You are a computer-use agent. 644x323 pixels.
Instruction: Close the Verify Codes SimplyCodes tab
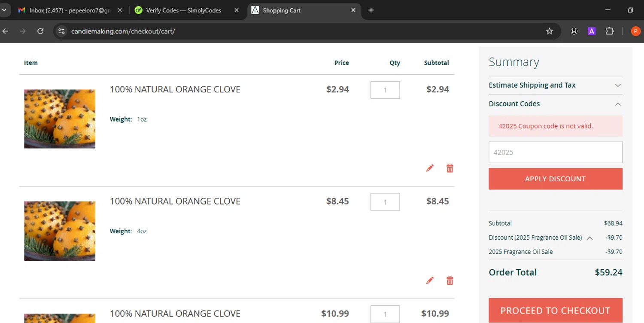237,10
